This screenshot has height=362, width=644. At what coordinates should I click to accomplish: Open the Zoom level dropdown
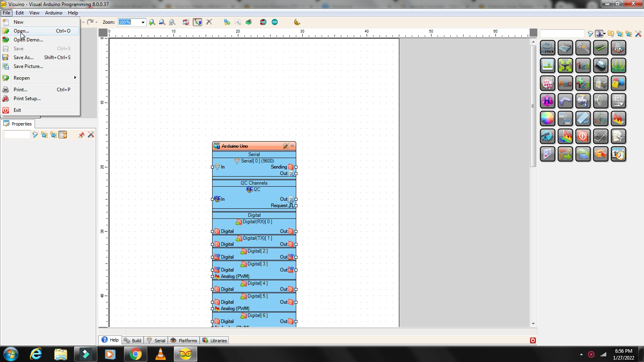pos(143,22)
